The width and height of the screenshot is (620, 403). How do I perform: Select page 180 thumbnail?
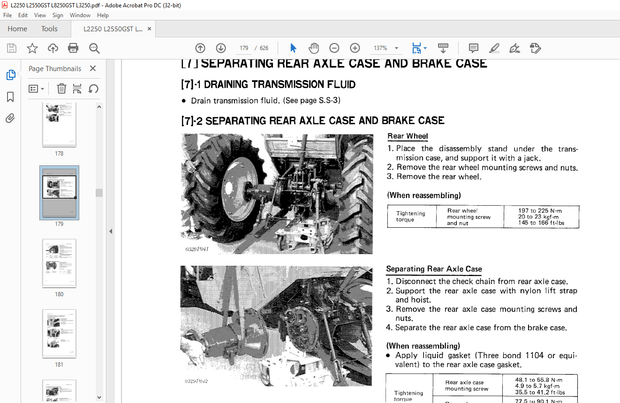coord(59,263)
